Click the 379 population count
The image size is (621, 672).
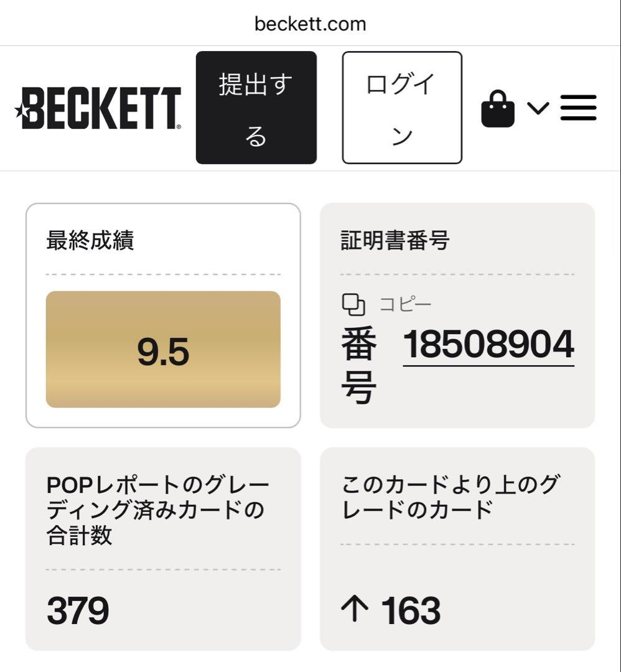pos(78,610)
